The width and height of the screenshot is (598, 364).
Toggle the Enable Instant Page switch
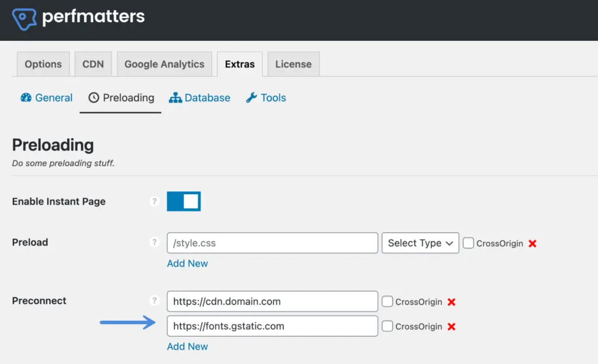pyautogui.click(x=184, y=201)
